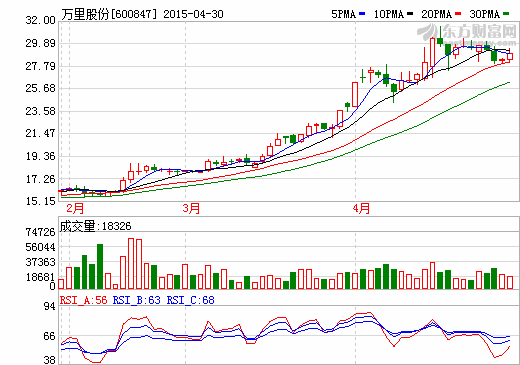Click the 2月 month marker
520x365 pixels.
[75, 208]
